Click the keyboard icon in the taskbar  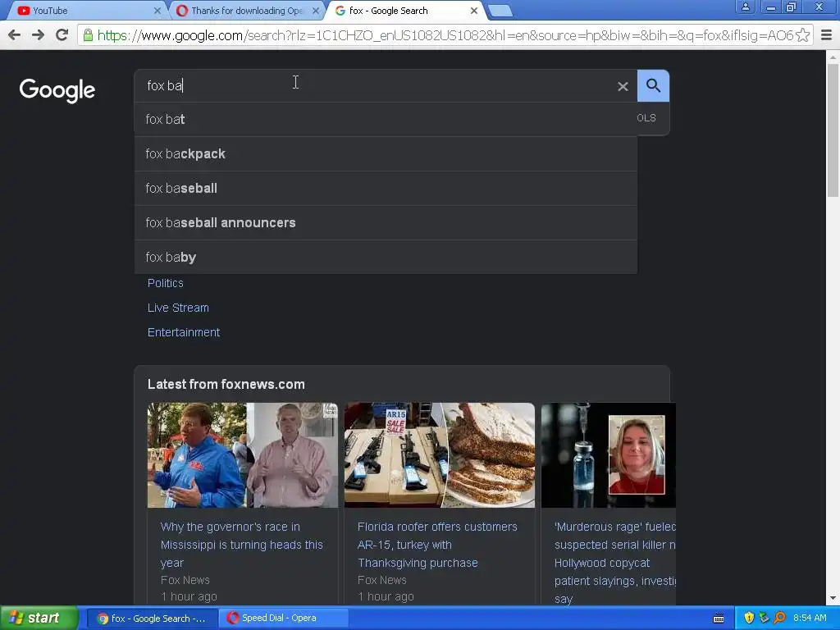[x=719, y=619]
